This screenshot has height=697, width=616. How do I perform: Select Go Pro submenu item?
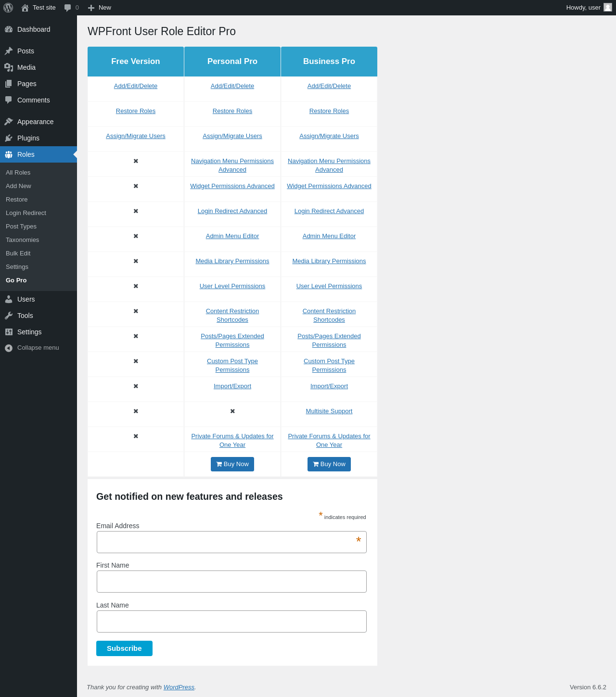click(16, 280)
